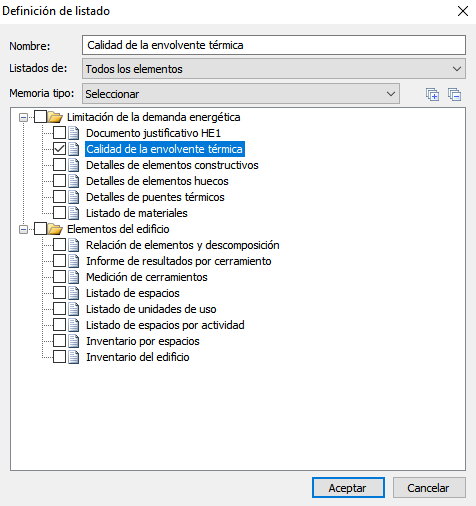This screenshot has width=476, height=506.
Task: Select Elementos del edificio folder label
Action: click(118, 229)
